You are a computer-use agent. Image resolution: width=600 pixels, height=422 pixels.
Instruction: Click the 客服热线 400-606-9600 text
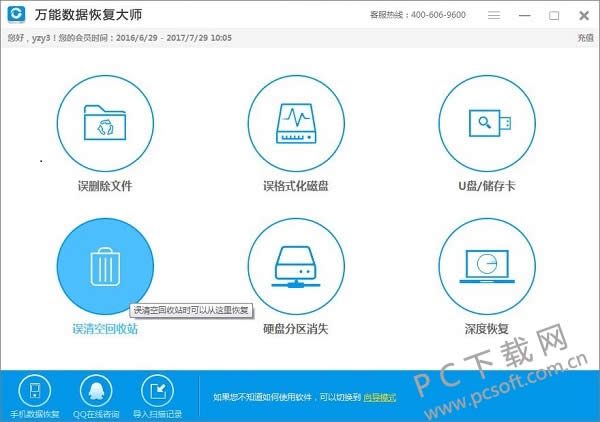pyautogui.click(x=418, y=15)
